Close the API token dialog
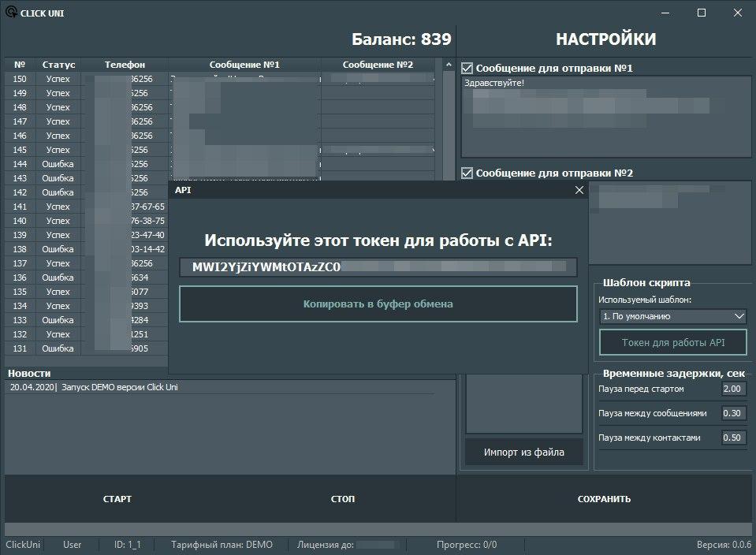756x555 pixels. coord(579,190)
